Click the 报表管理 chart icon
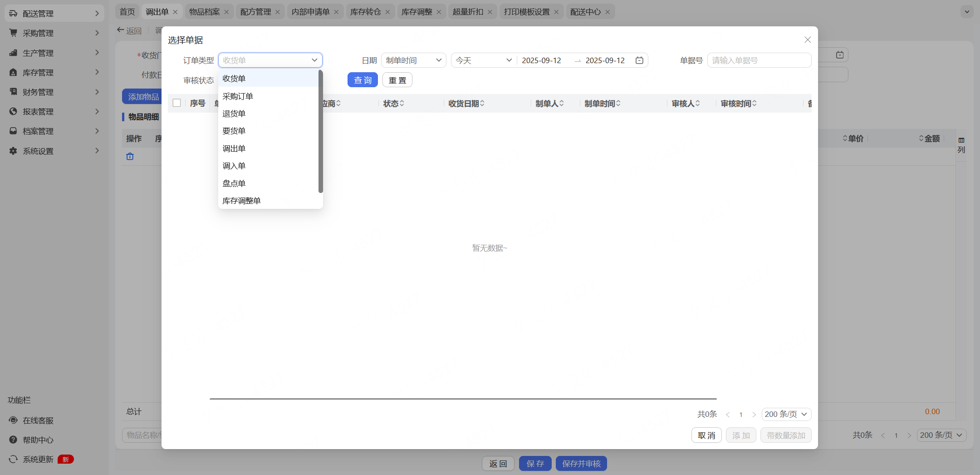The height and width of the screenshot is (475, 980). [x=13, y=111]
